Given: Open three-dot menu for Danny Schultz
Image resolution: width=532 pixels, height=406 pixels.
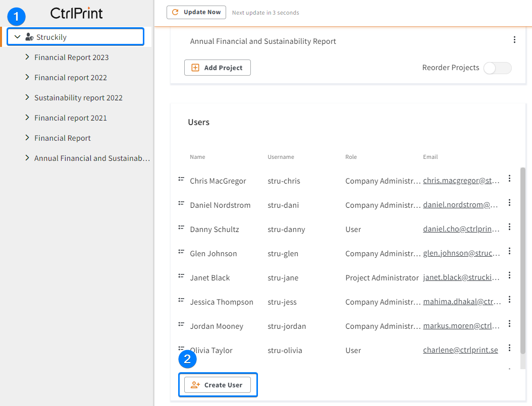Looking at the screenshot, I should 509,227.
